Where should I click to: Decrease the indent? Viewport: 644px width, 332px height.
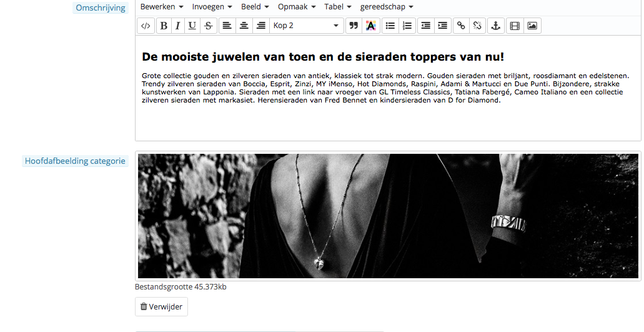point(426,26)
